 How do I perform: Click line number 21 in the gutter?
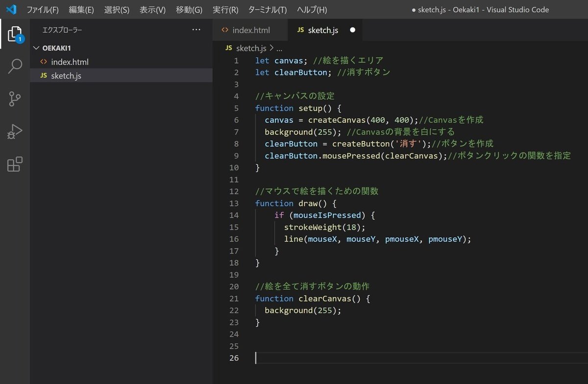[x=234, y=298]
